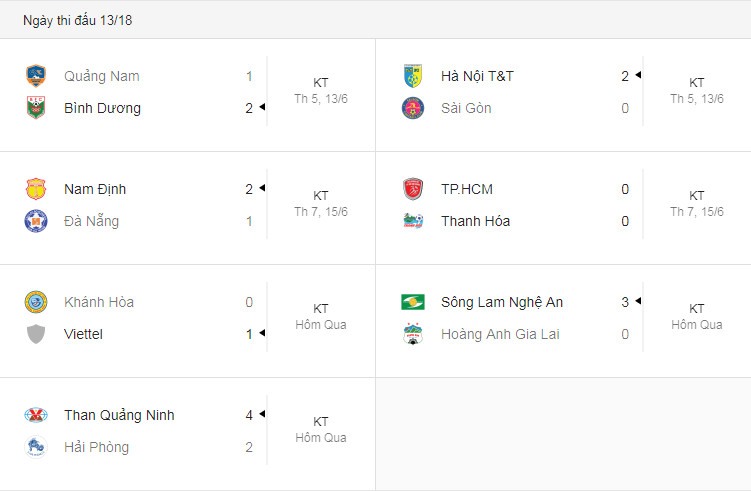The height and width of the screenshot is (491, 751).
Task: Click the Đà Nẵng team logo
Action: click(x=36, y=221)
